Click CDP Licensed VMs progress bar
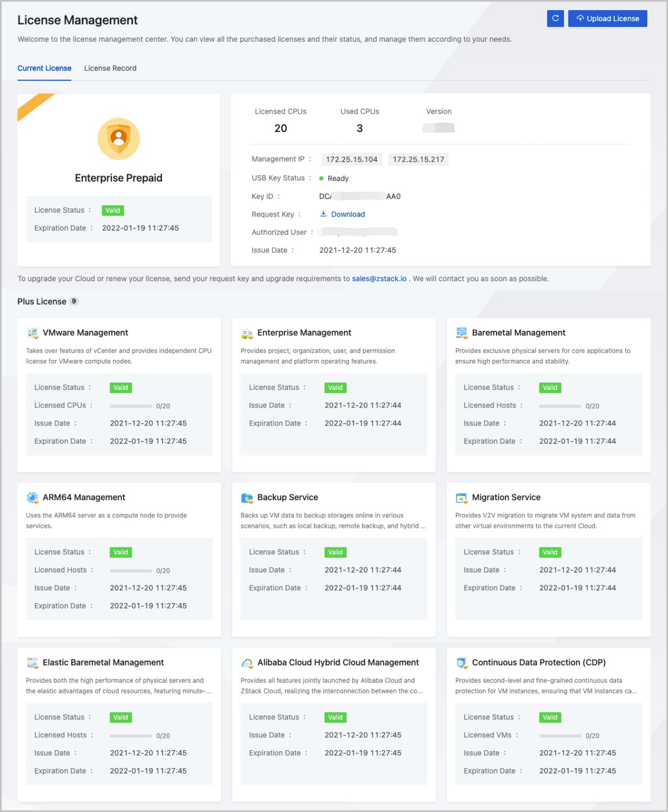668x812 pixels. point(560,736)
